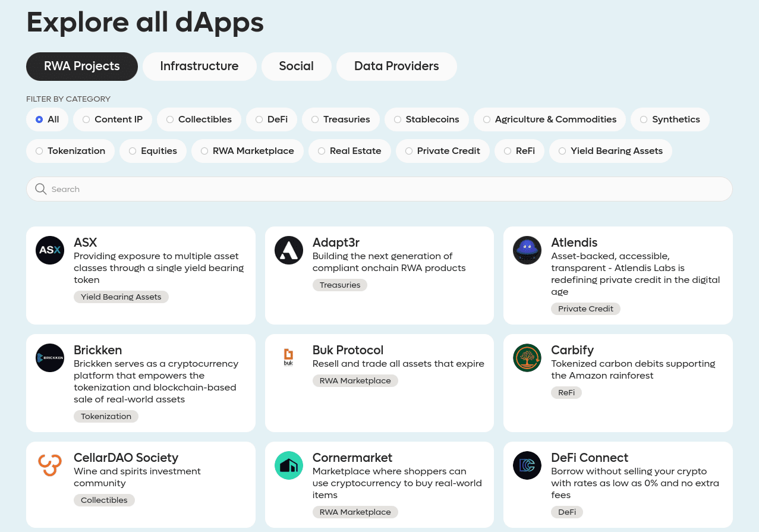Open the Buk Protocol project title
Image resolution: width=759 pixels, height=532 pixels.
point(348,350)
